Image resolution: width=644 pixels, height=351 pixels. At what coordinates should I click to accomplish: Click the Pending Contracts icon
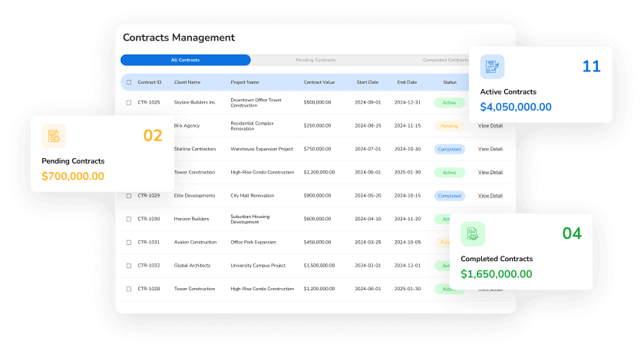pos(54,136)
